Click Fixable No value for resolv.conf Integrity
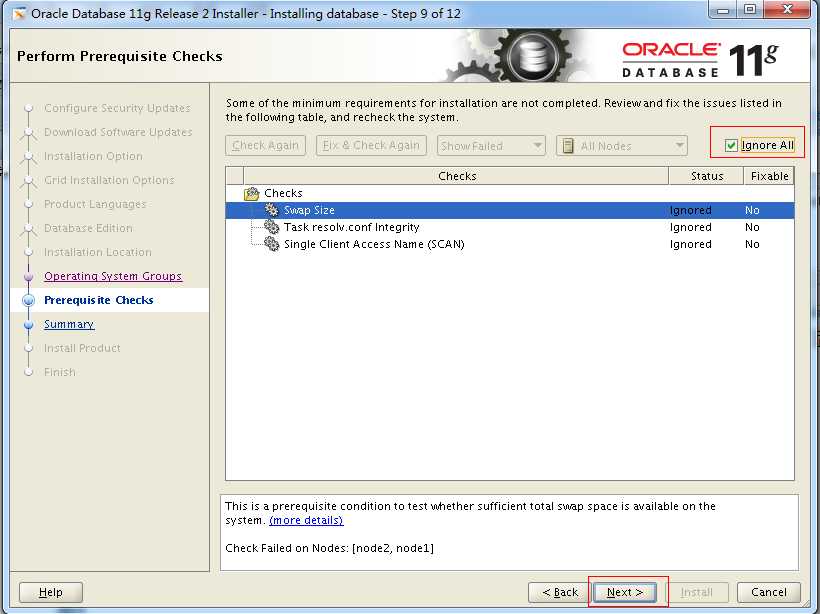The image size is (820, 614). pos(752,228)
